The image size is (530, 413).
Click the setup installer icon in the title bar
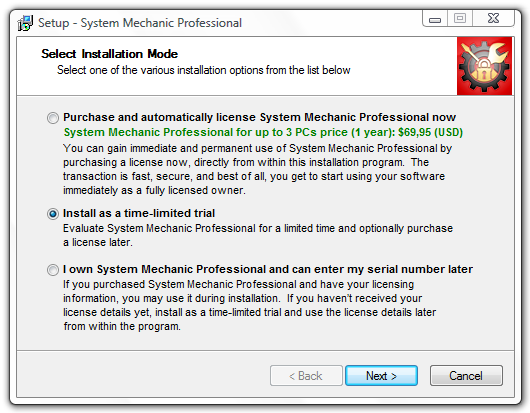tap(25, 23)
